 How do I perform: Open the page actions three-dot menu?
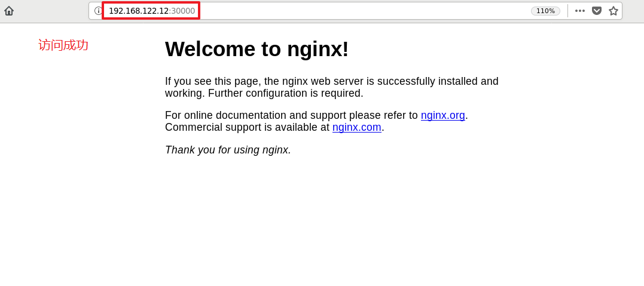(x=579, y=11)
